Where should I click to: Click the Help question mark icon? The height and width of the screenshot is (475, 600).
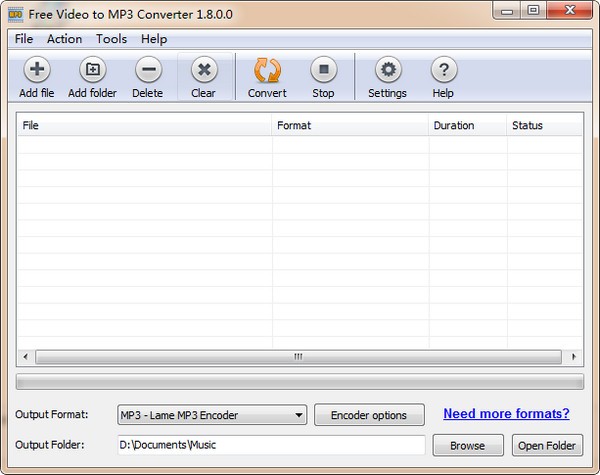click(x=444, y=70)
